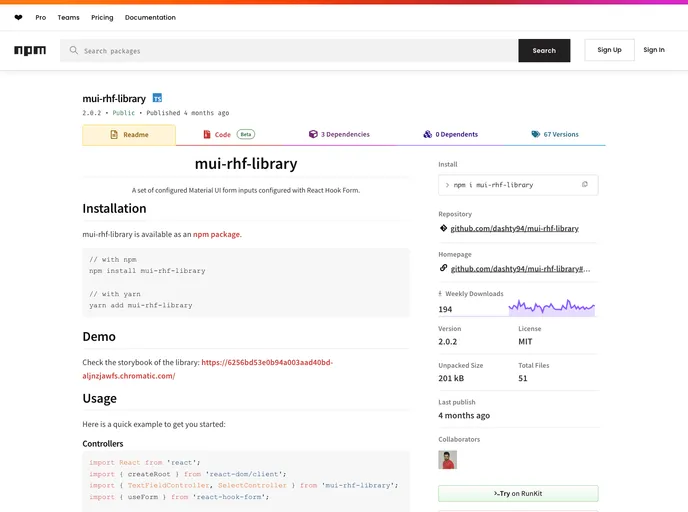The width and height of the screenshot is (688, 512).
Task: Click the Sign Up button
Action: (x=609, y=50)
